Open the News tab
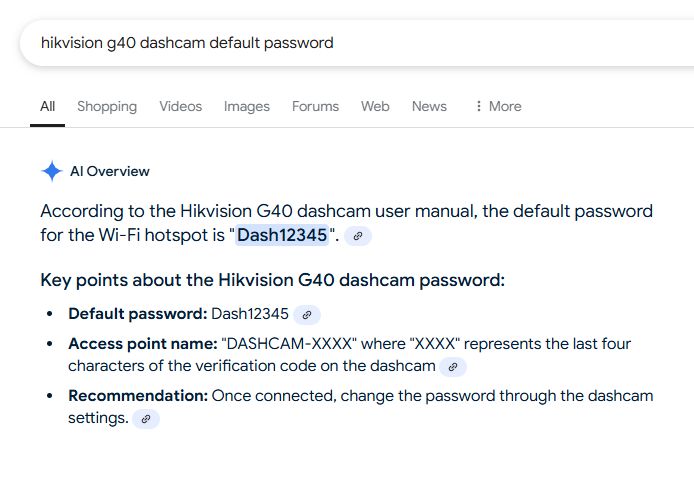 pos(429,106)
